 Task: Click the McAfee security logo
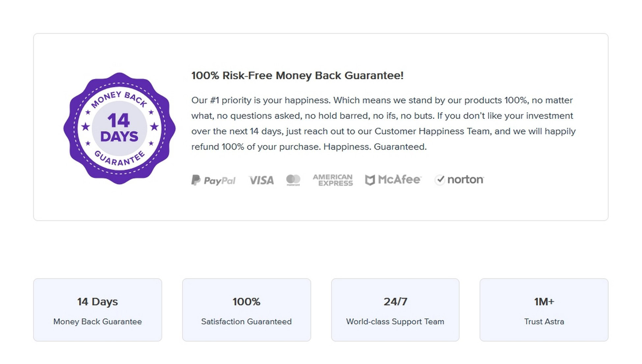click(x=393, y=180)
